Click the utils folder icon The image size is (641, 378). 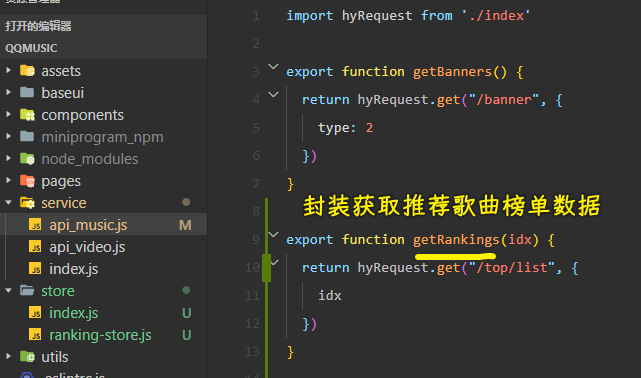[x=27, y=356]
